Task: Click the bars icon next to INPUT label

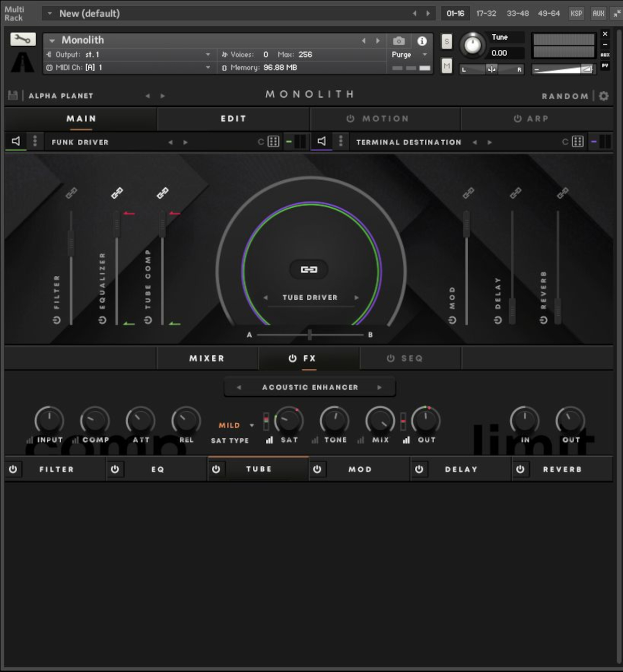Action: pos(30,440)
